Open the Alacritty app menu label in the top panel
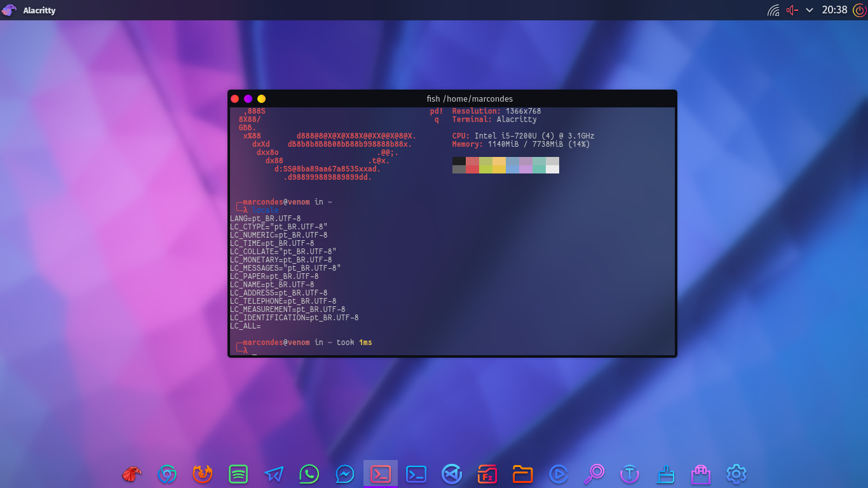 point(39,10)
